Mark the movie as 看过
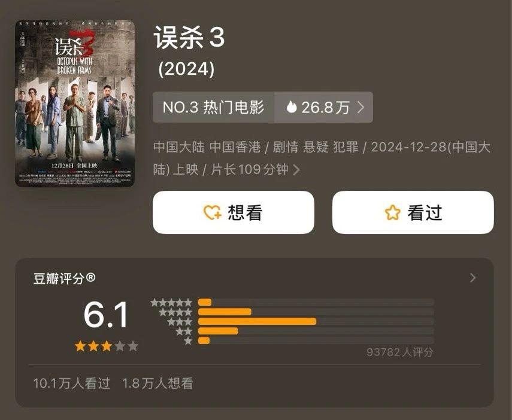 [x=413, y=212]
